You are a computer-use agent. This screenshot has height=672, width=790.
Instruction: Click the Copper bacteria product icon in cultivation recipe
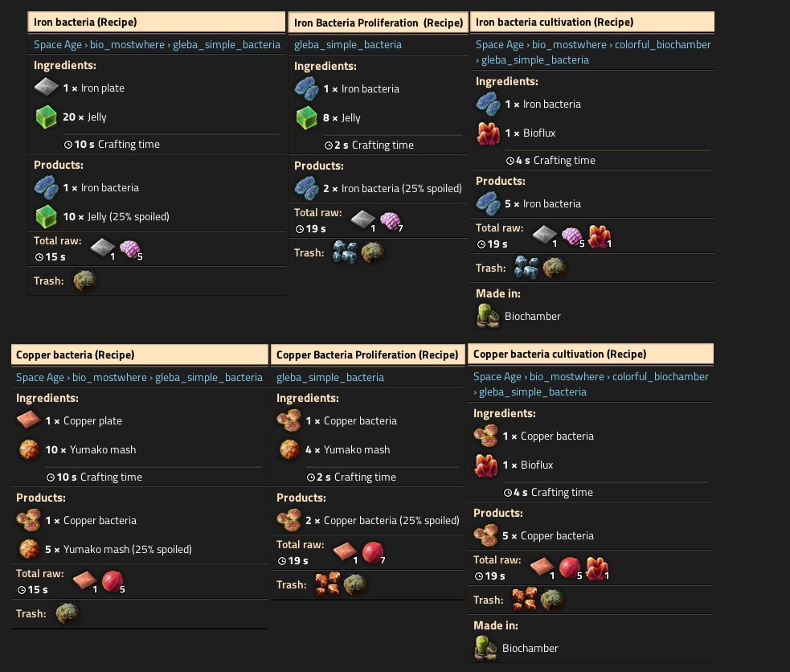coord(485,535)
